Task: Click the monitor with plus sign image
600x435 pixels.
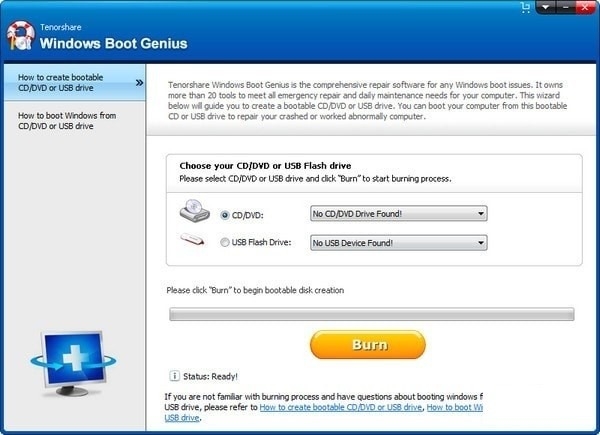Action: [73, 363]
